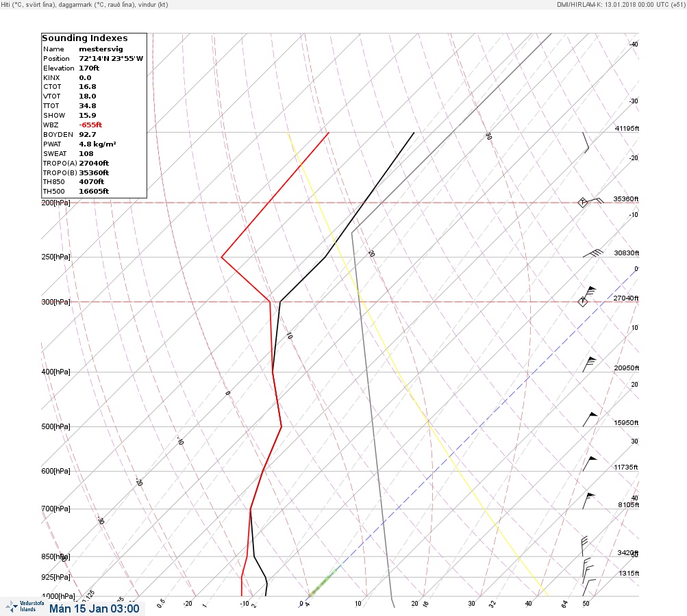Click the BOYDEN value 92.7

(87, 134)
